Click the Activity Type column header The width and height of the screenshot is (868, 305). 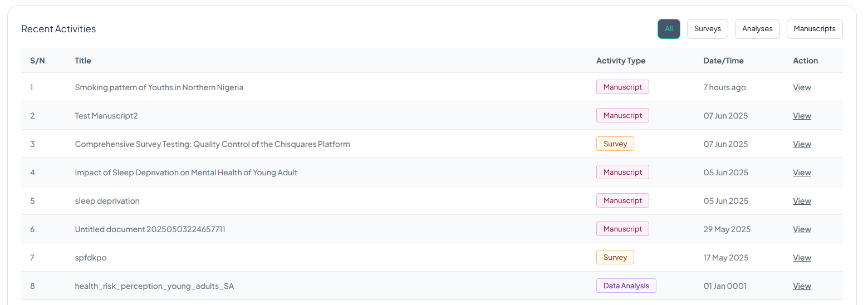621,61
